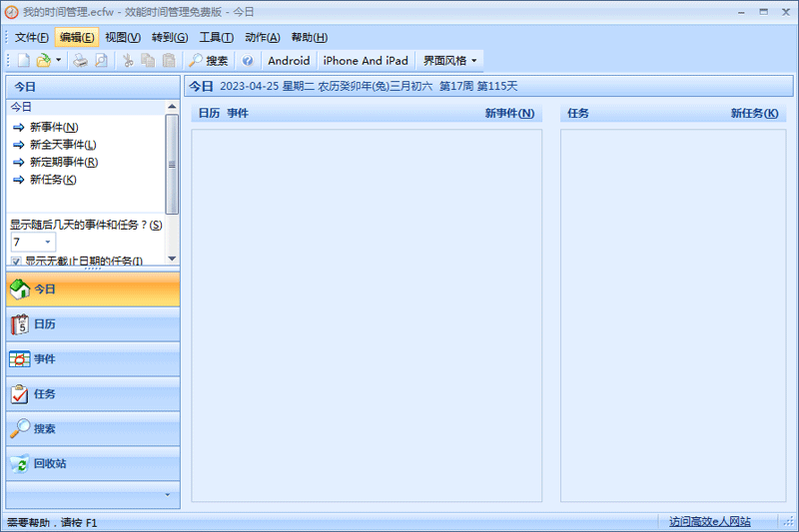Click the navigation pane splitter dots

pos(93,268)
